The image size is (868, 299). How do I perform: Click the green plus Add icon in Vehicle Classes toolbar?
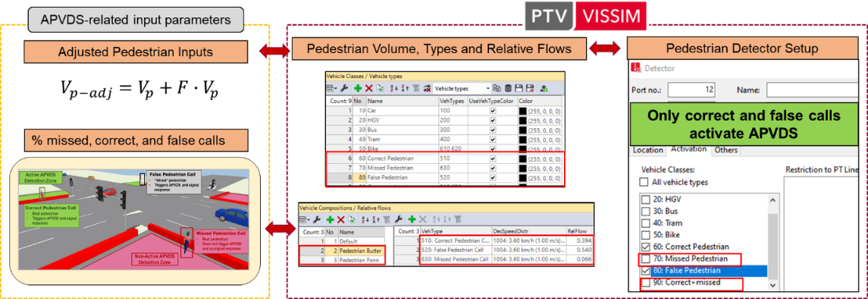coord(358,89)
